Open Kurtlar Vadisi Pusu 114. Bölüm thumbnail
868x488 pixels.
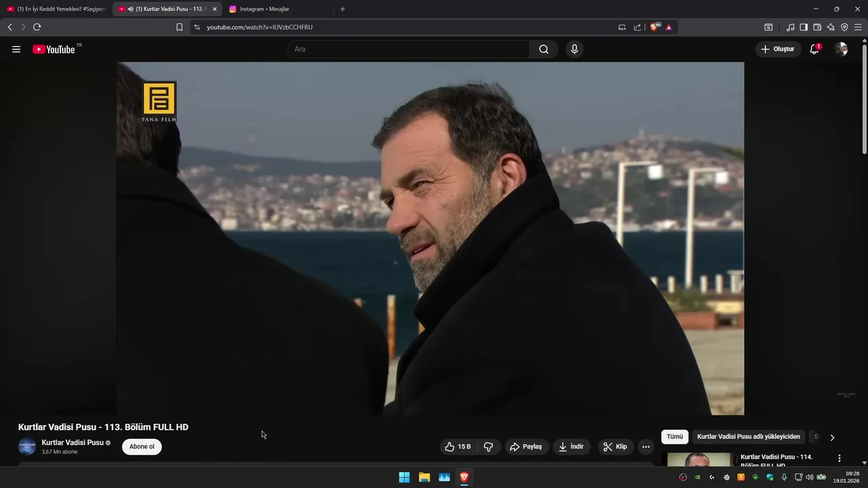pos(700,460)
